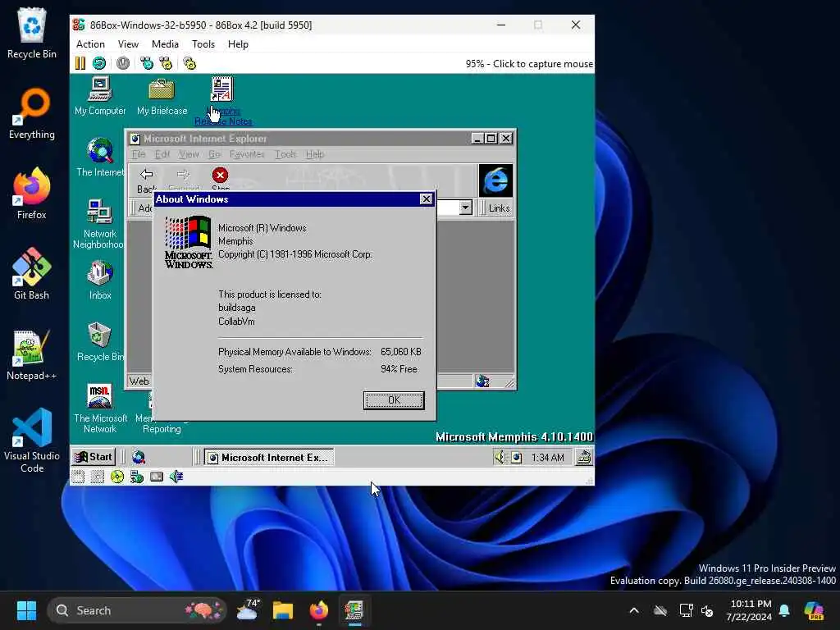840x630 pixels.
Task: Click the floppy drive status bar icon
Action: (x=78, y=477)
